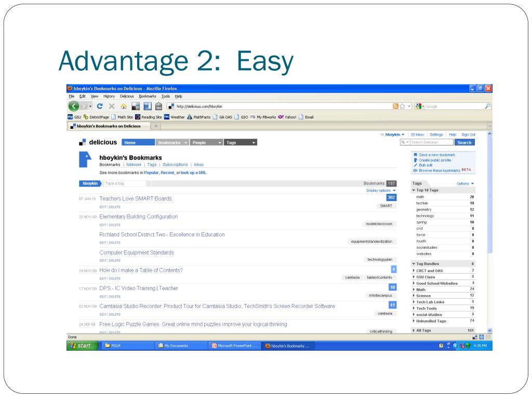Expand the GSU Class bundle
The height and width of the screenshot is (399, 532).
click(414, 277)
